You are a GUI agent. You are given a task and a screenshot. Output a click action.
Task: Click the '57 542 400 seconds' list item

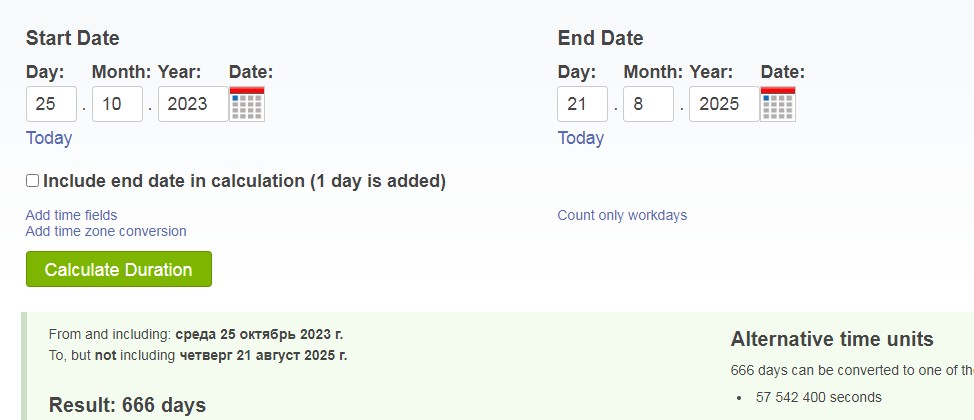(x=819, y=397)
